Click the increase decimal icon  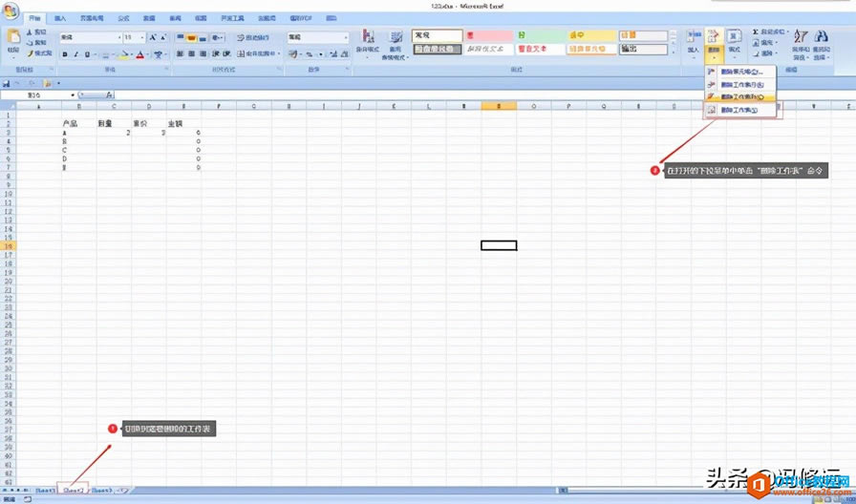click(333, 54)
